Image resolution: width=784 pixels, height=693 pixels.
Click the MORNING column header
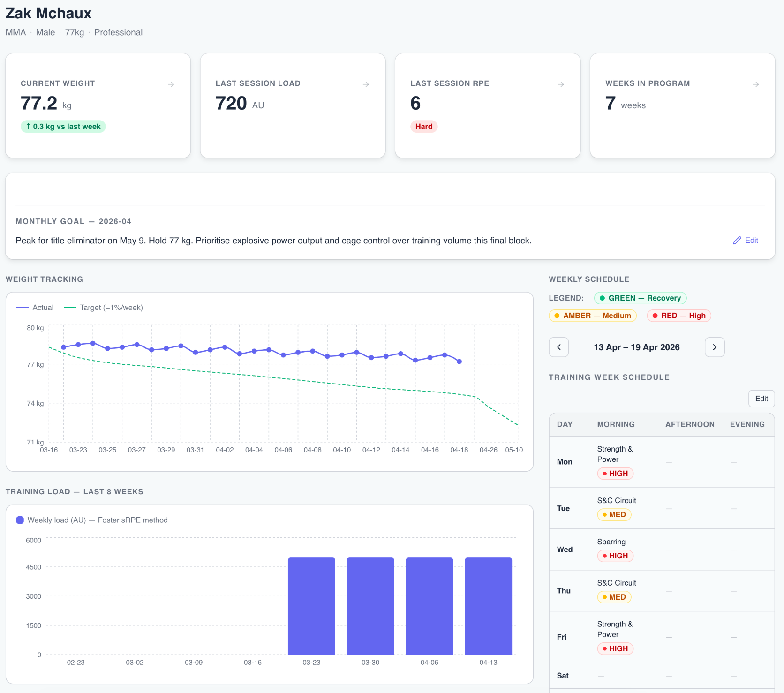(616, 424)
